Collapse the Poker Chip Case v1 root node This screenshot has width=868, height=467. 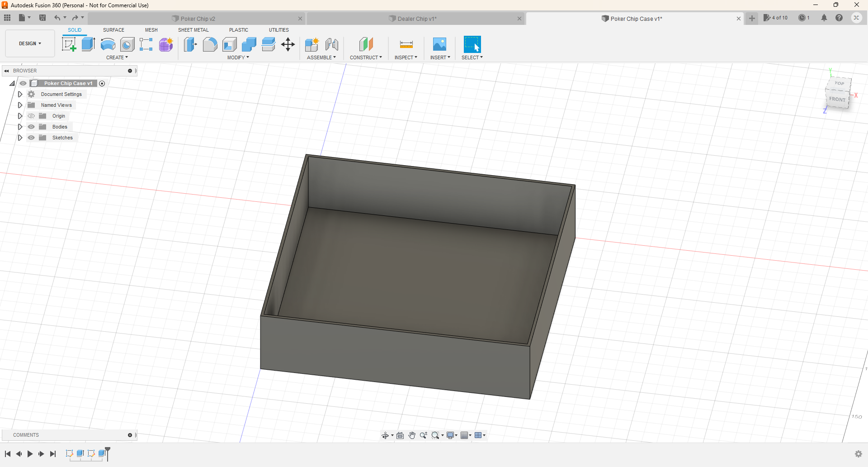pyautogui.click(x=12, y=83)
